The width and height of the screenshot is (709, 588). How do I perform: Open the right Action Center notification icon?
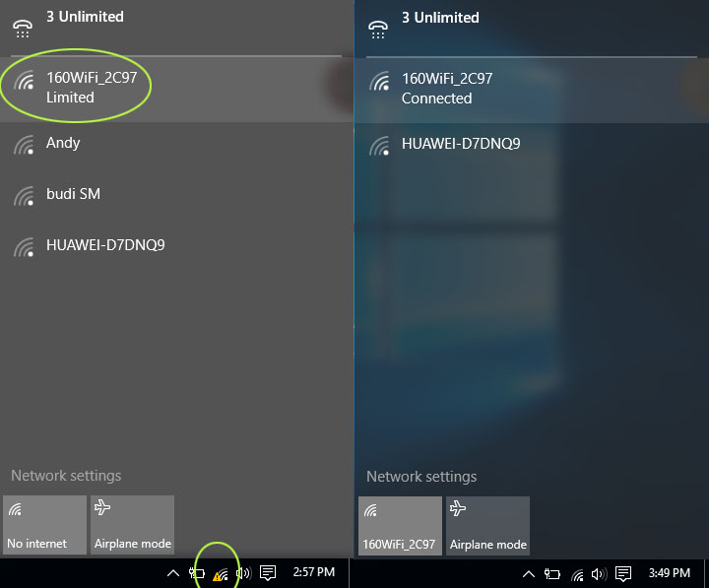pyautogui.click(x=623, y=574)
